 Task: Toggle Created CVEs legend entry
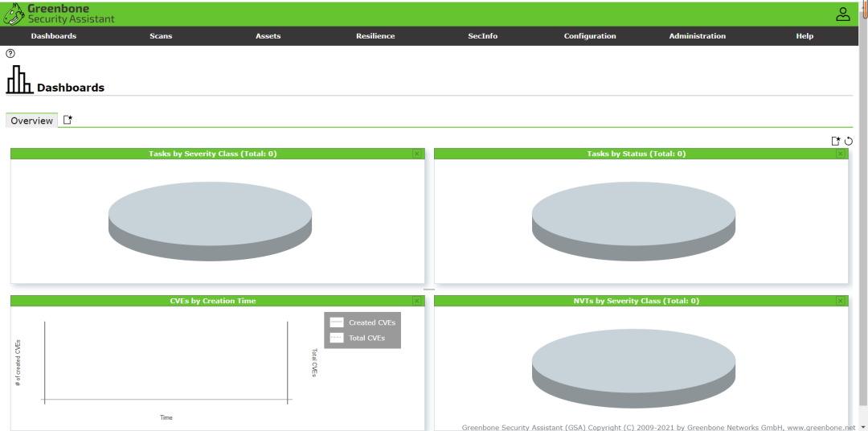[x=362, y=322]
